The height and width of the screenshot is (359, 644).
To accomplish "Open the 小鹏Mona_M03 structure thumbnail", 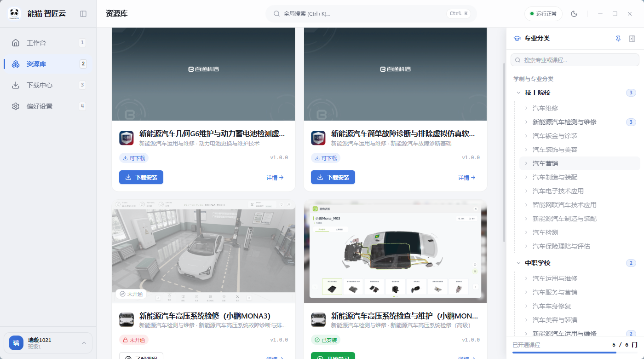I will [x=395, y=251].
